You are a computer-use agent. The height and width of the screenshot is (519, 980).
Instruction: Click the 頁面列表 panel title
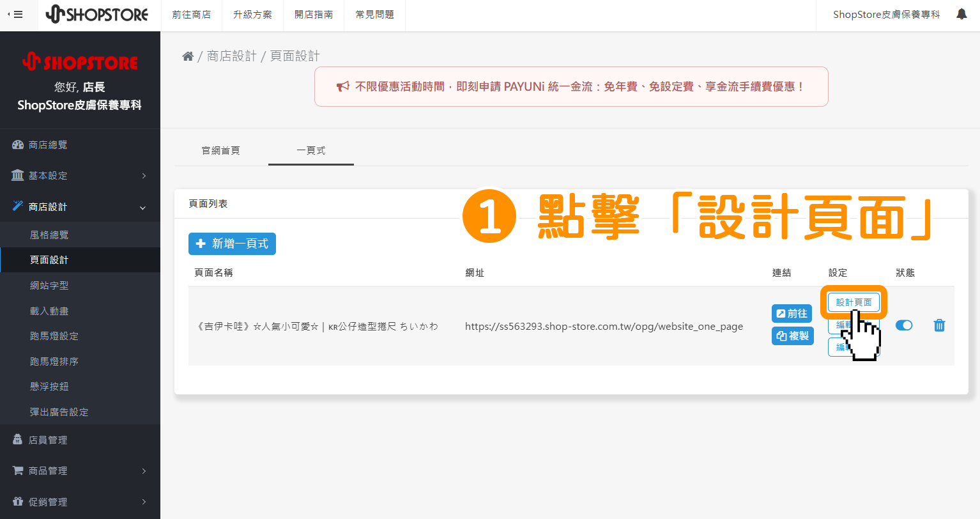[x=208, y=204]
